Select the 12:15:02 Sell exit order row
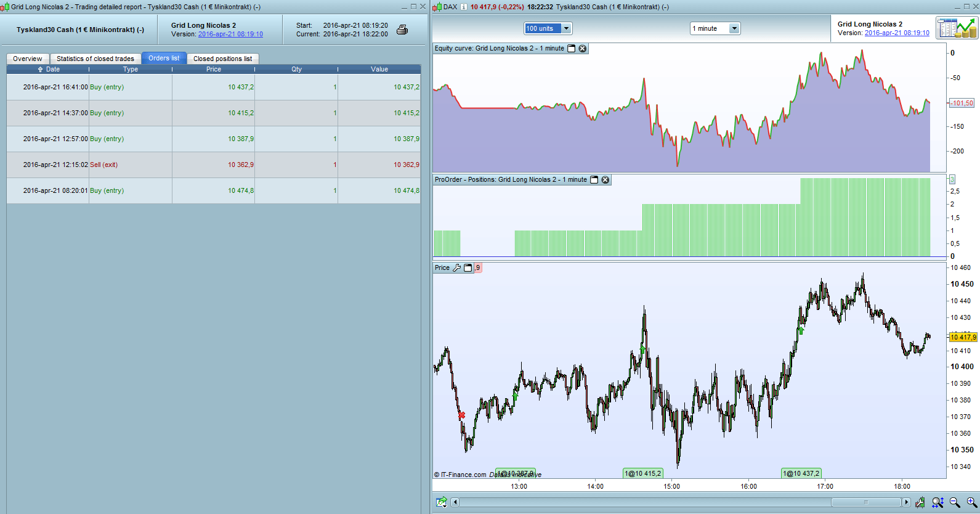This screenshot has height=514, width=980. click(x=214, y=165)
